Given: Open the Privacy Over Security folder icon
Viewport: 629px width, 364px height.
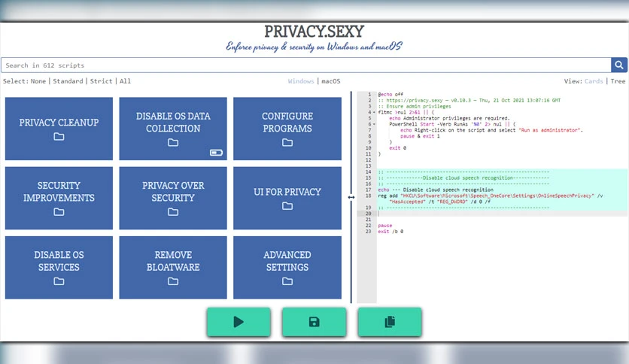Looking at the screenshot, I should click(x=173, y=212).
